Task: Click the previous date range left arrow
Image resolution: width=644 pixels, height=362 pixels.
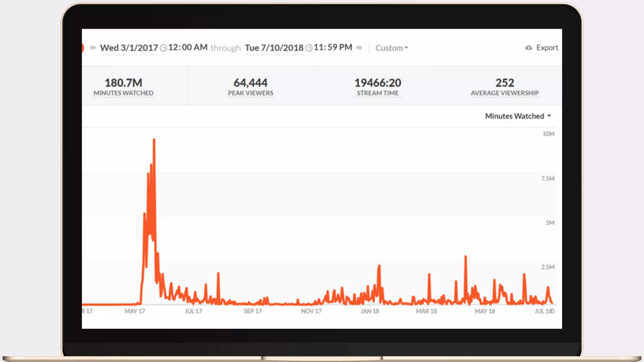Action: pos(92,48)
